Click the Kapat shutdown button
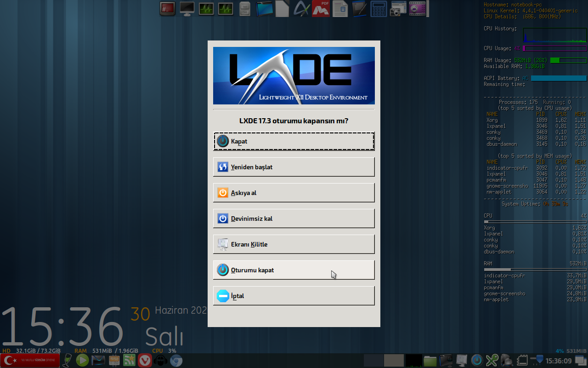This screenshot has width=588, height=368. point(294,141)
